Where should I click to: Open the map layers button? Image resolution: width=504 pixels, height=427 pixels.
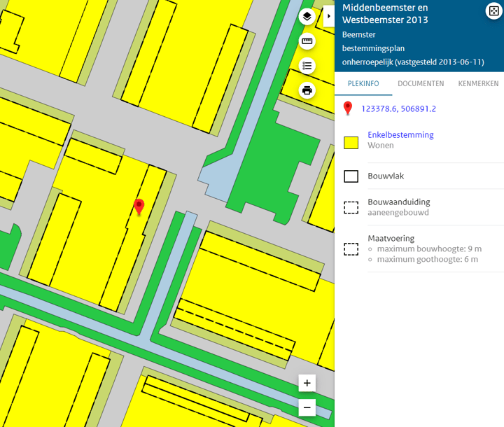click(307, 17)
